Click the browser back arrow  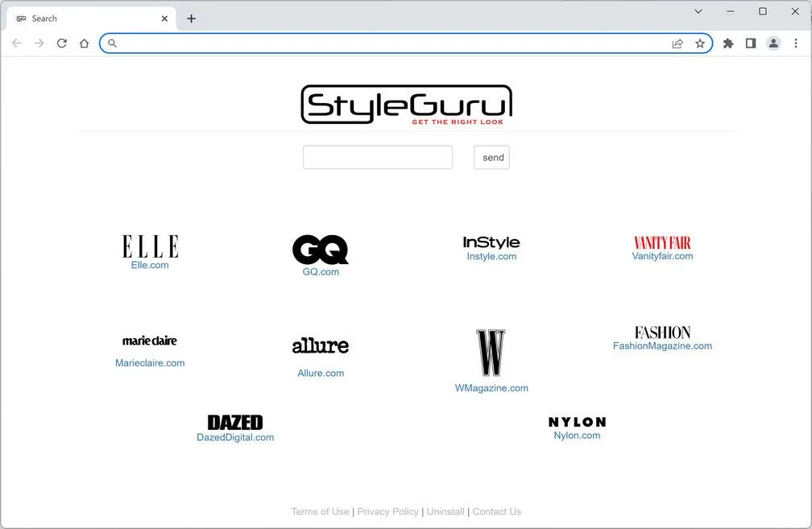[17, 43]
